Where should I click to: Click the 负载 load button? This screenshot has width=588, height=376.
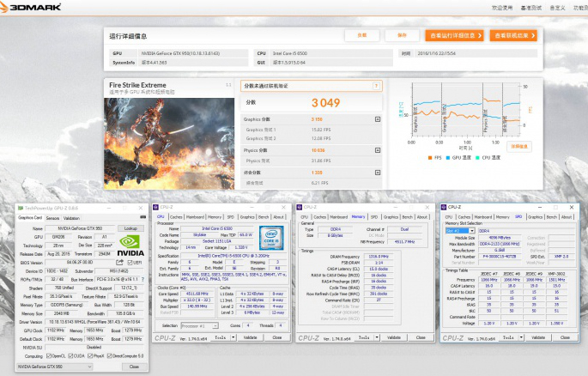click(362, 35)
